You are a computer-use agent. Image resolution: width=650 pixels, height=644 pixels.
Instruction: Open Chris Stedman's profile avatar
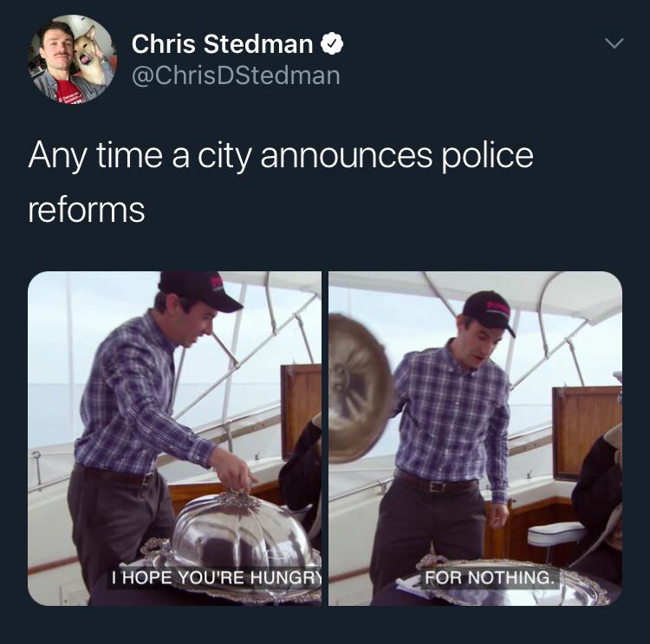(x=72, y=59)
